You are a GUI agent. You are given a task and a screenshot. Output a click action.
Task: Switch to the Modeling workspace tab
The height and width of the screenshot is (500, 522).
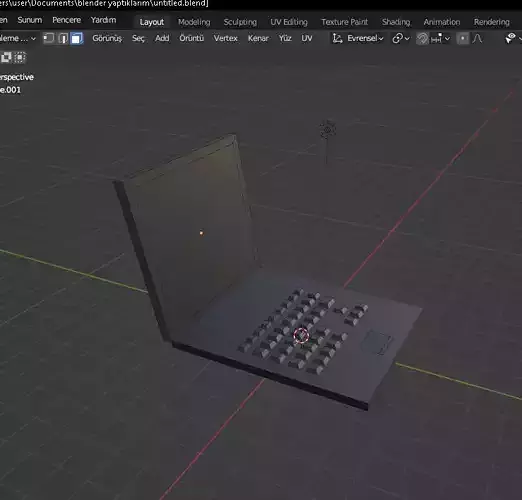coord(194,22)
